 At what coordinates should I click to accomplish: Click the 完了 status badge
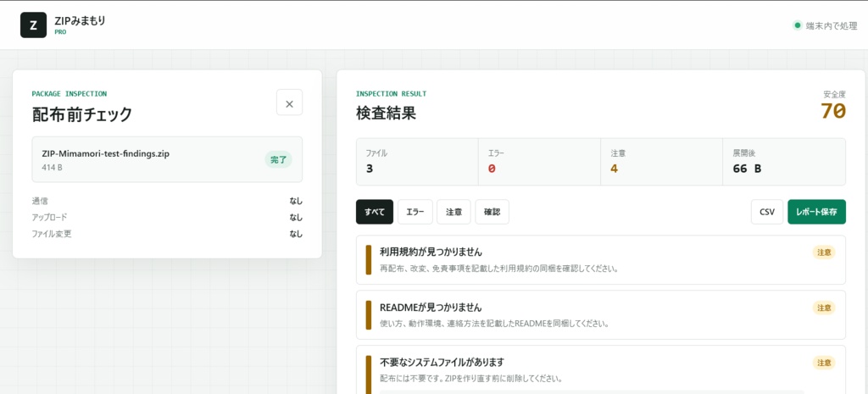(278, 159)
